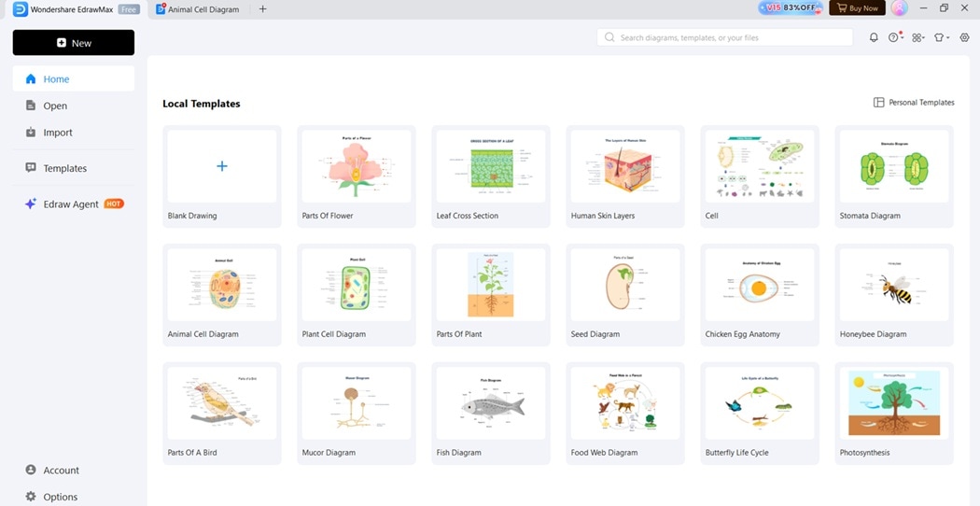The width and height of the screenshot is (980, 506).
Task: Expand the help icon dropdown arrow
Action: (903, 38)
